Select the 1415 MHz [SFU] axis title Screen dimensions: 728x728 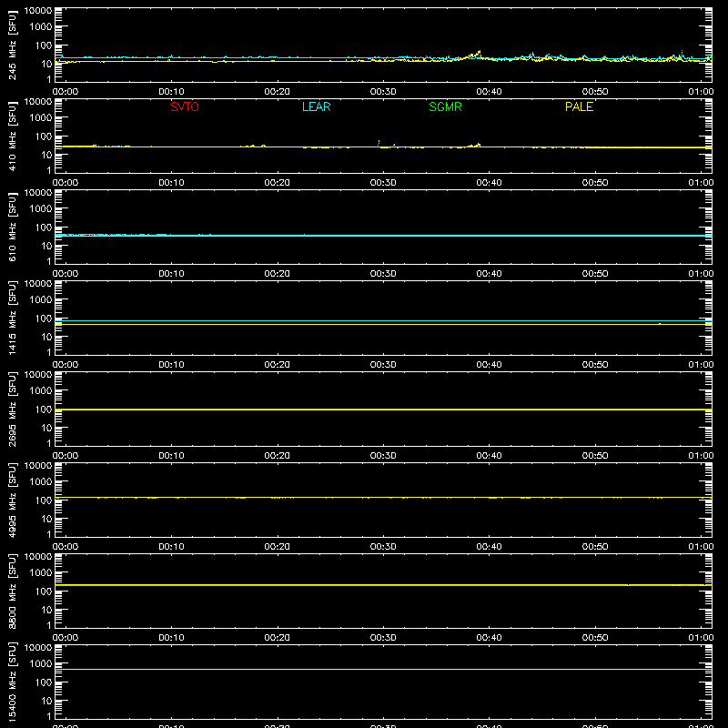pos(12,318)
